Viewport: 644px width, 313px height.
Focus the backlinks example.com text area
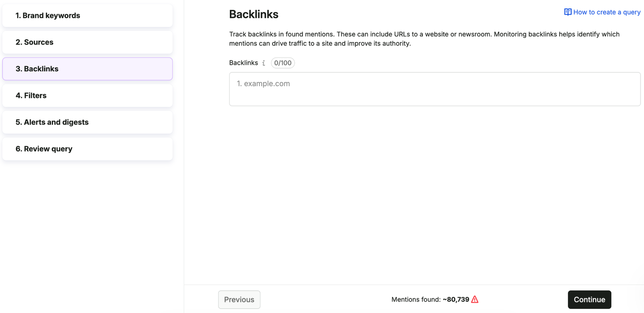[435, 89]
